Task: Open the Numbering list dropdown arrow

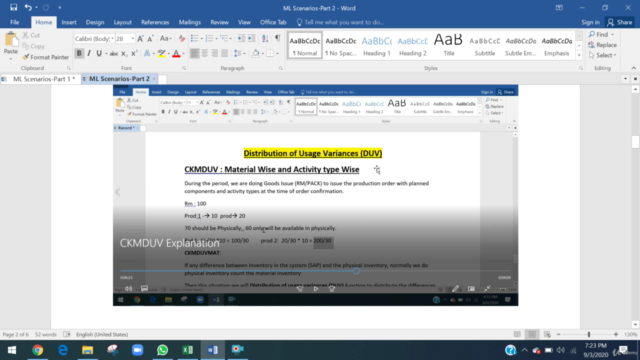Action: pyautogui.click(x=217, y=39)
